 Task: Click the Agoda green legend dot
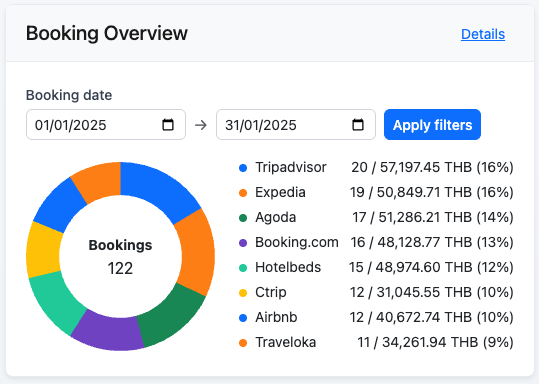pyautogui.click(x=243, y=218)
